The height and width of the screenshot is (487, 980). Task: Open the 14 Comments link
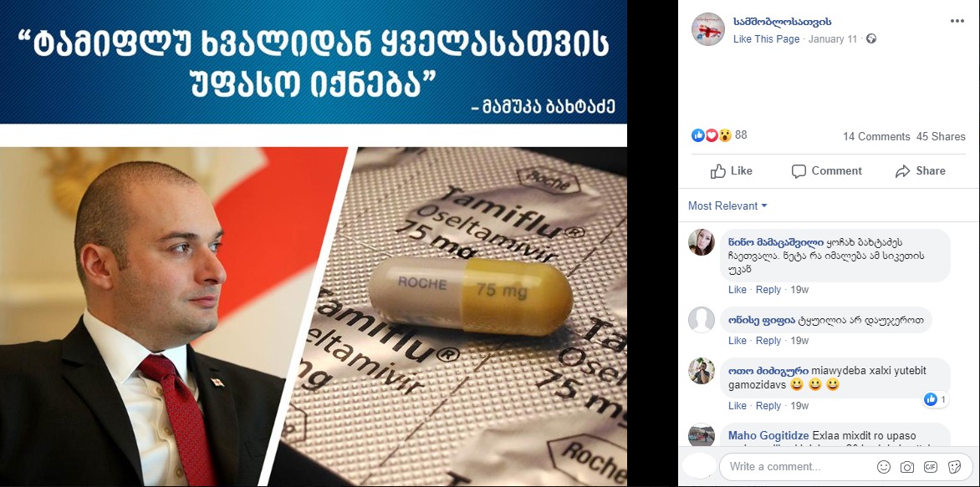[876, 137]
